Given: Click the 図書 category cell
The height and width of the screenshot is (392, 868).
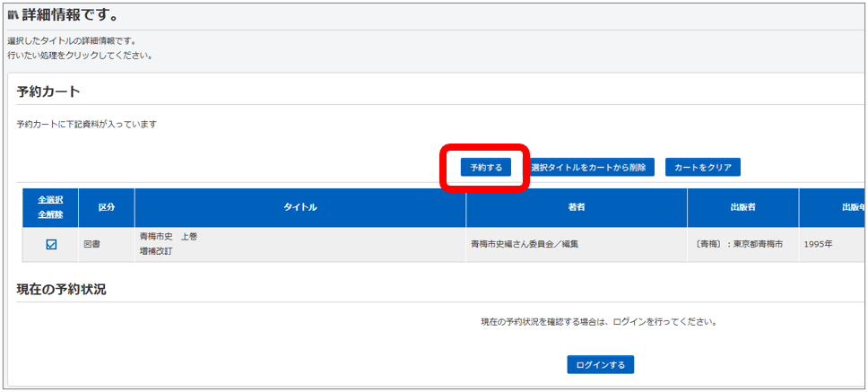Looking at the screenshot, I should (x=91, y=244).
